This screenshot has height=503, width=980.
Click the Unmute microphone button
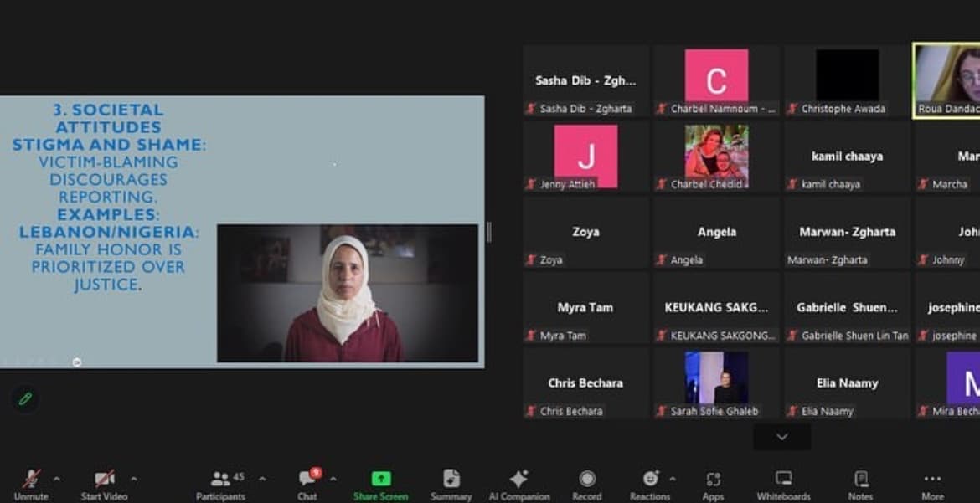[x=31, y=482]
